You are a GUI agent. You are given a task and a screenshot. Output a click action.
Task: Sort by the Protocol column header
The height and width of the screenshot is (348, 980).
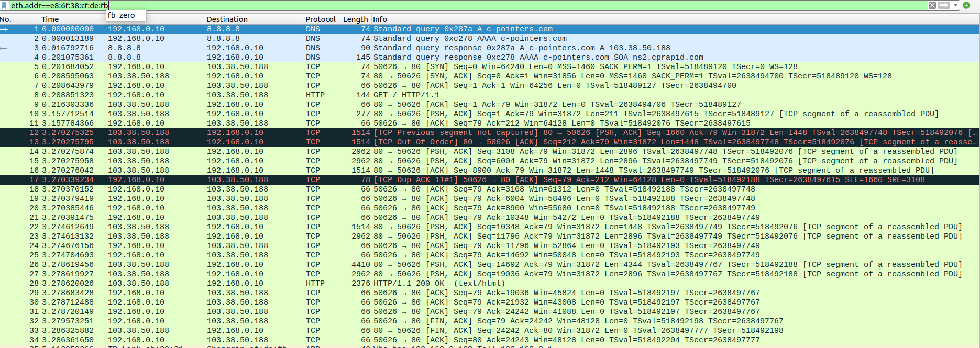click(x=320, y=19)
